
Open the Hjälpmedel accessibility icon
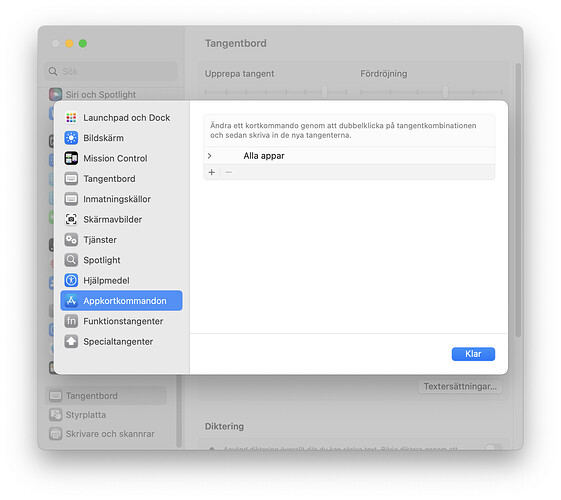tap(71, 280)
